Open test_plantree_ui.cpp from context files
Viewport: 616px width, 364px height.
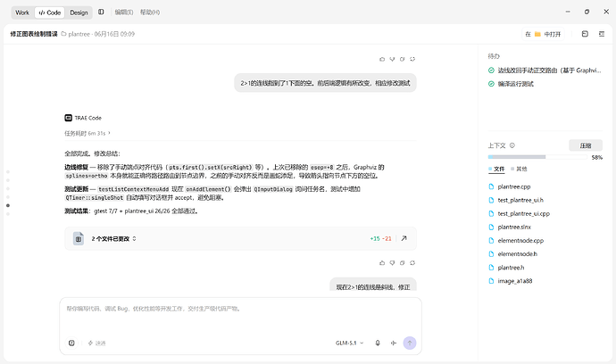click(523, 213)
